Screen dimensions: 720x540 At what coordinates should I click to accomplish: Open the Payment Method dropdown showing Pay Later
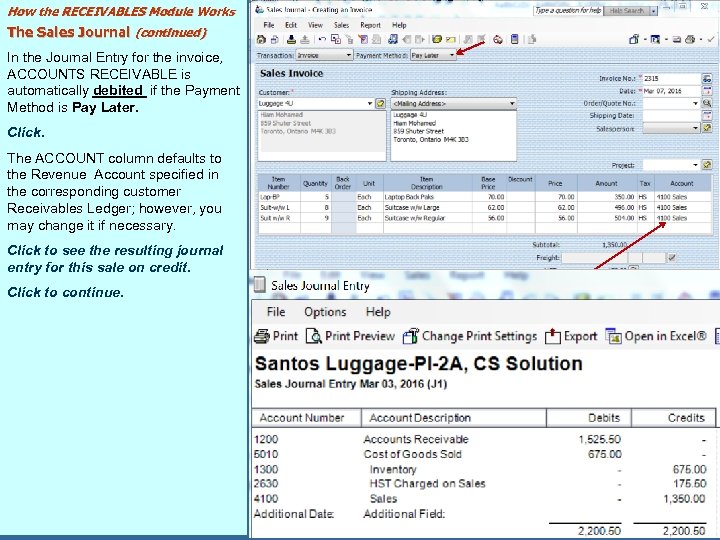[x=433, y=56]
